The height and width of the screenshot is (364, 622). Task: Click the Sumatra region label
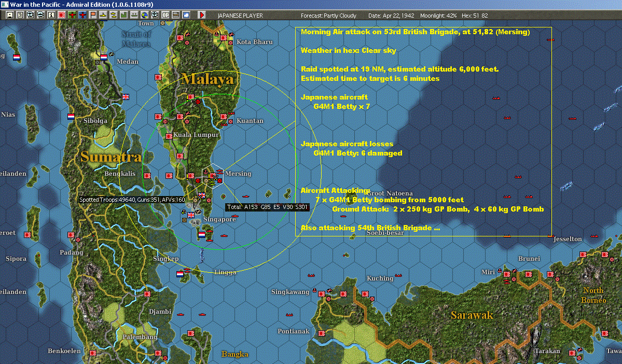tap(111, 157)
